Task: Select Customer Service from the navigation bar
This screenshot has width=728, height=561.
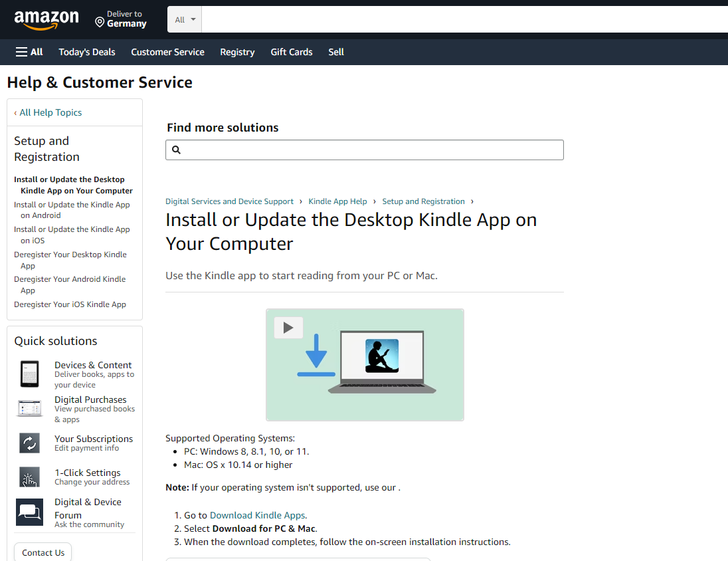Action: click(167, 51)
